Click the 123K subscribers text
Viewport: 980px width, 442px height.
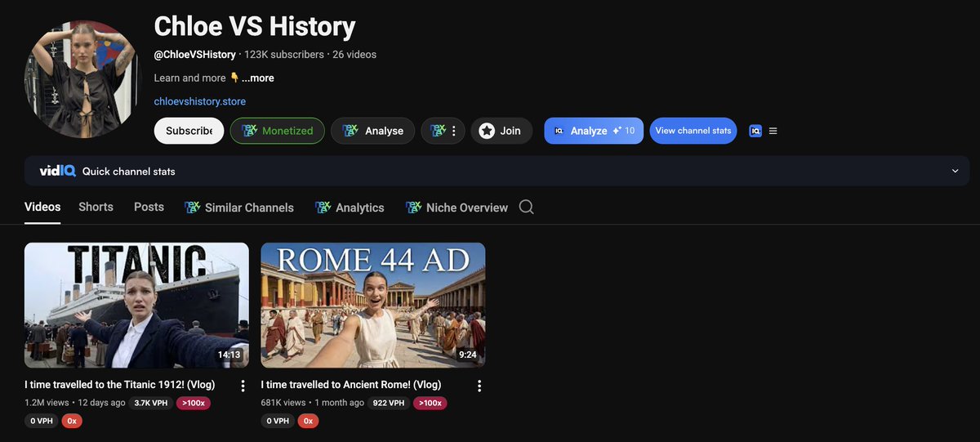[x=284, y=54]
